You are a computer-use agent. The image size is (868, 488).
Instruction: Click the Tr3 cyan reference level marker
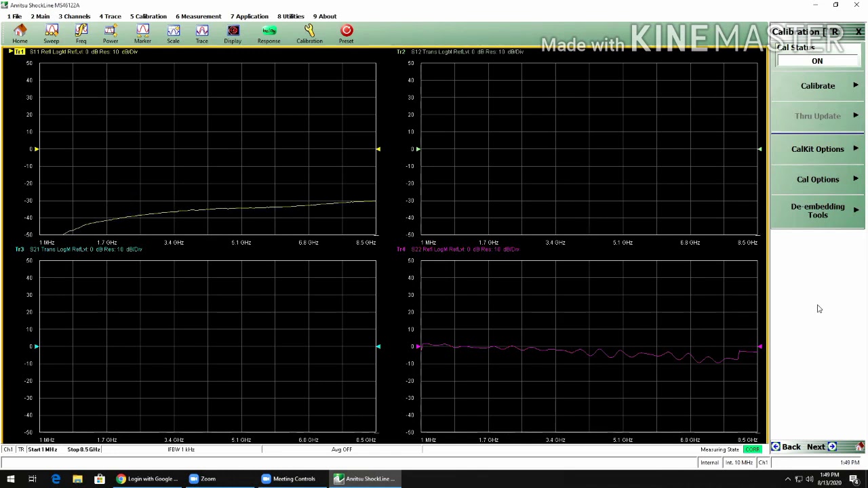[x=37, y=346]
